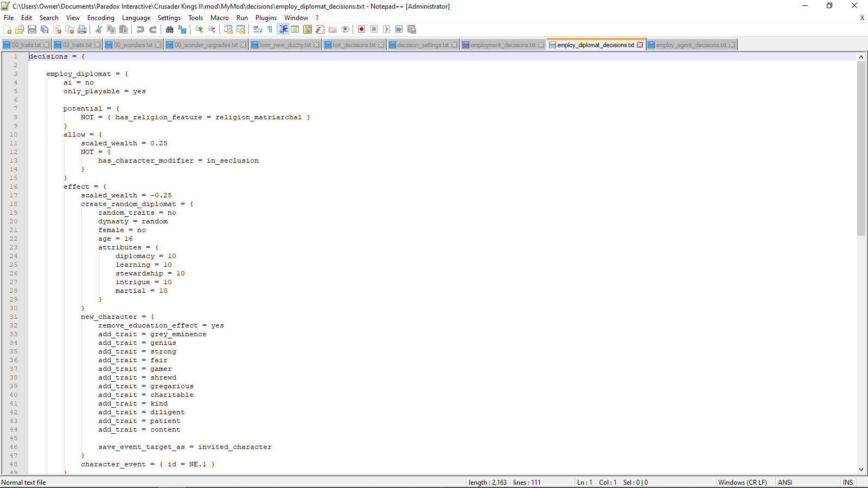Start macro recording with red circle icon
Image resolution: width=868 pixels, height=488 pixels.
[x=362, y=29]
